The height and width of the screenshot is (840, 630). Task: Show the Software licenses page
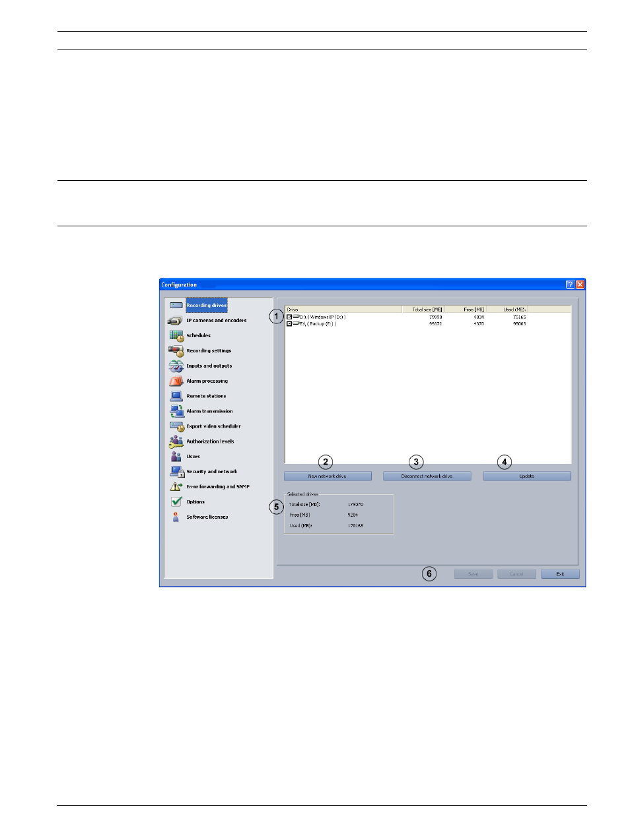(207, 517)
